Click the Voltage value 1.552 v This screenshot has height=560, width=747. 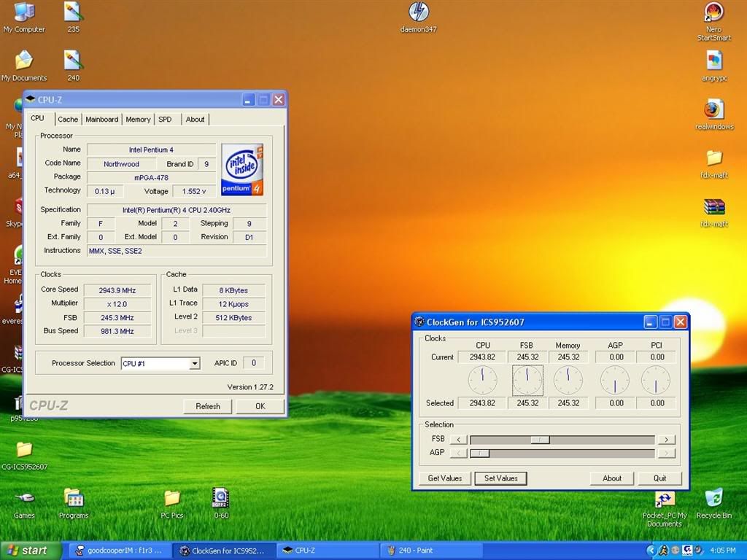pyautogui.click(x=194, y=192)
